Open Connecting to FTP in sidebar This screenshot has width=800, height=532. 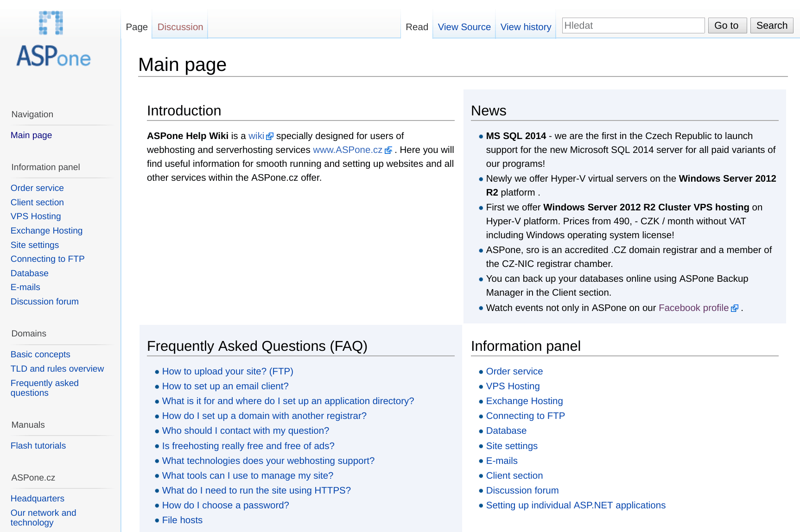(47, 259)
